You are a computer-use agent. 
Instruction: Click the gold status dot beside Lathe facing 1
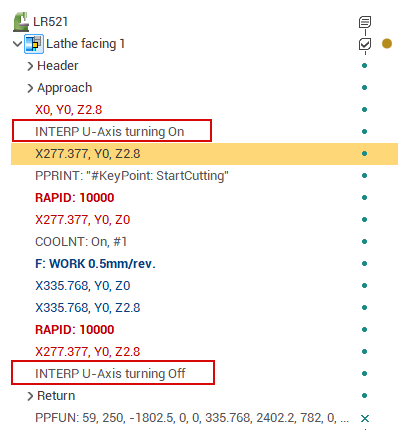pyautogui.click(x=387, y=44)
